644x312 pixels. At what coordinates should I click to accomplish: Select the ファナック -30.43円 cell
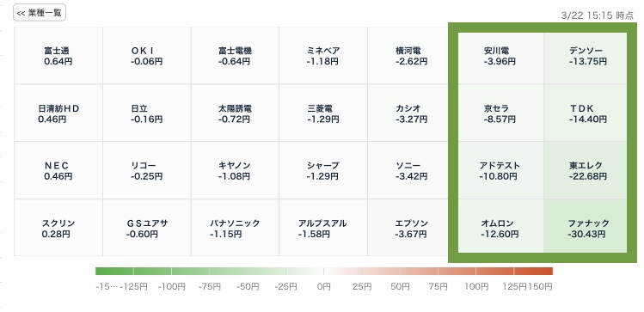pyautogui.click(x=586, y=226)
